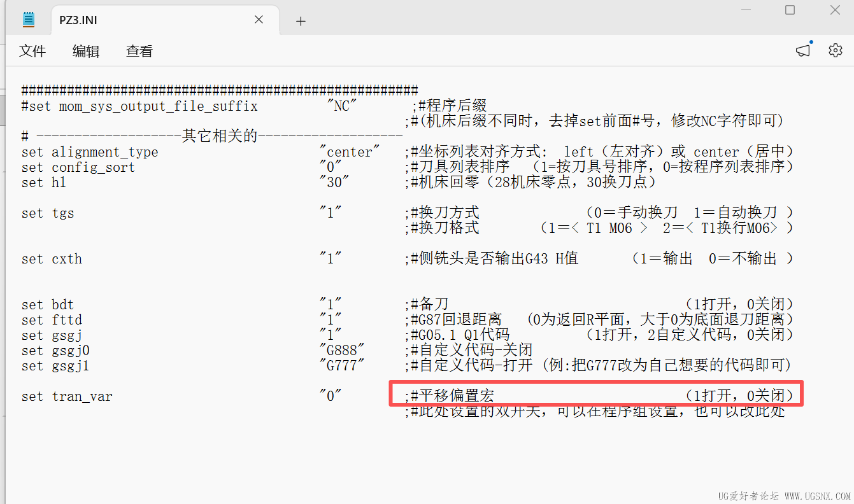
Task: Click the "G777" gsgj1 value
Action: [342, 365]
